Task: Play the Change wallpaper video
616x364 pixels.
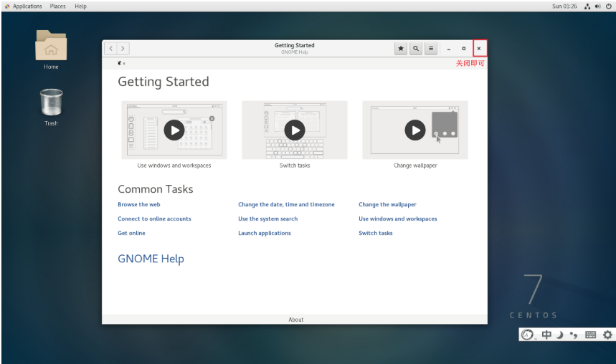Action: click(x=415, y=130)
